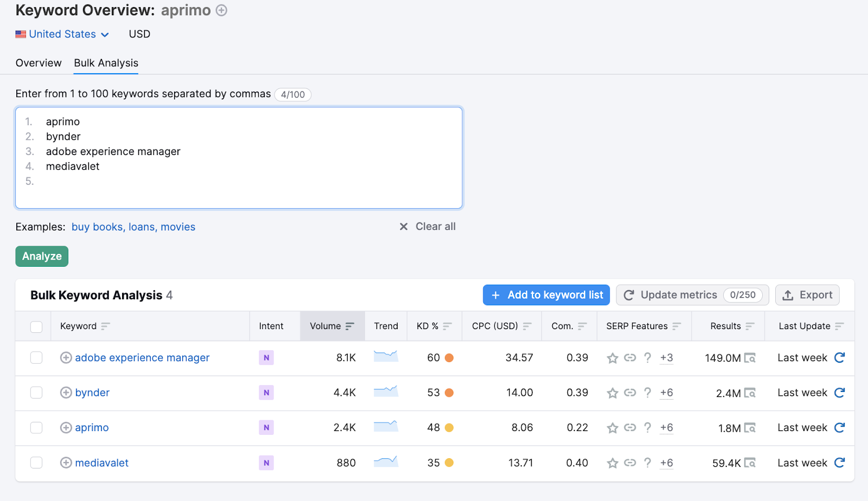Click the Intent column header
Image resolution: width=868 pixels, height=501 pixels.
[271, 326]
